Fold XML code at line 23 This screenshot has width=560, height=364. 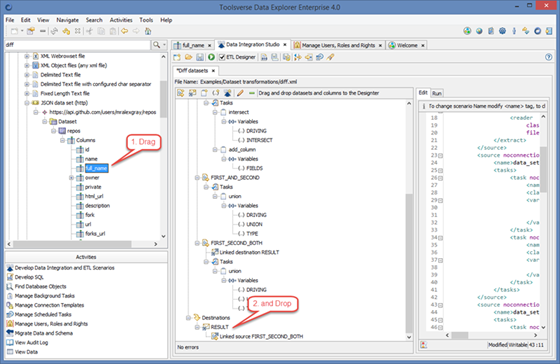[441, 155]
